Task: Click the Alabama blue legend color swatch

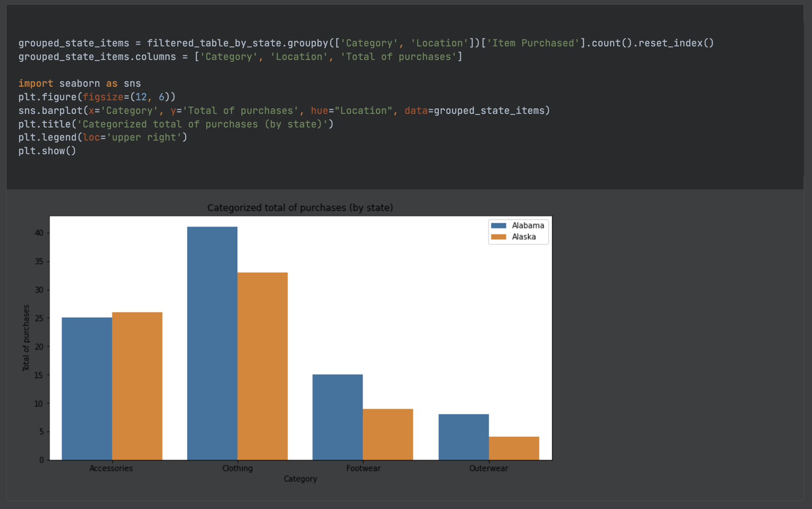Action: (x=498, y=225)
